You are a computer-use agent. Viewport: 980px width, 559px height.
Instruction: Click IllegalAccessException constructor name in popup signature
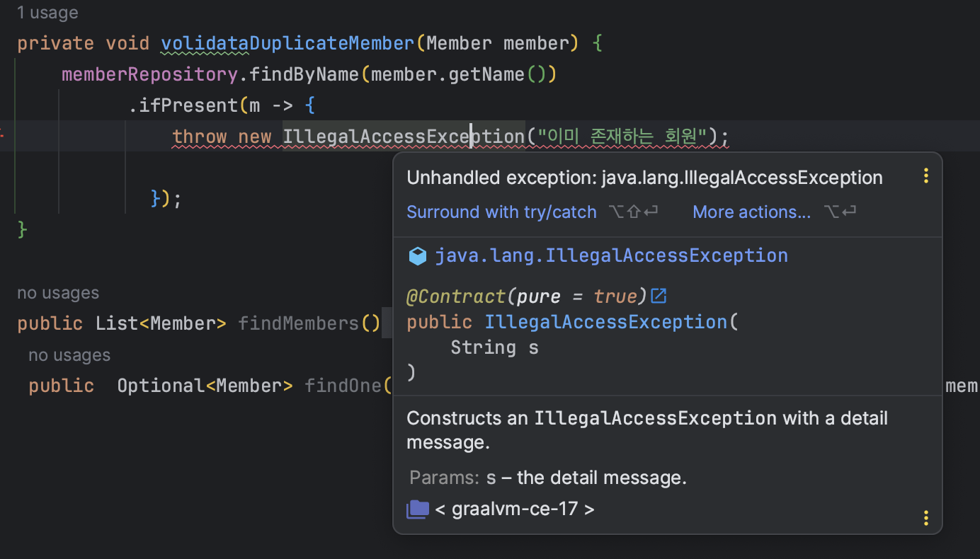click(x=606, y=322)
